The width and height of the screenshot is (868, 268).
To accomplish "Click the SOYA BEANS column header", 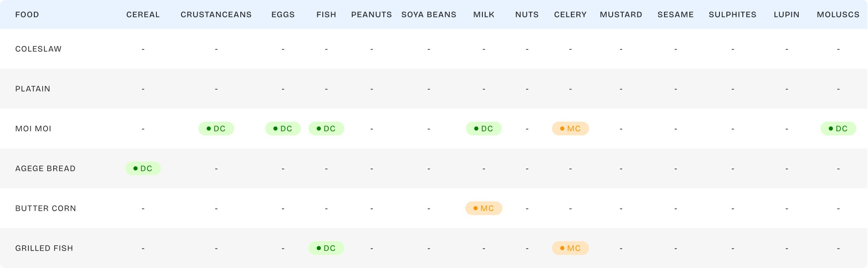I will (x=429, y=15).
